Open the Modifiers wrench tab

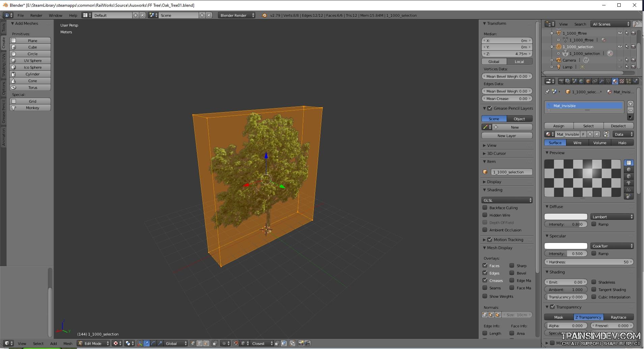(x=601, y=81)
